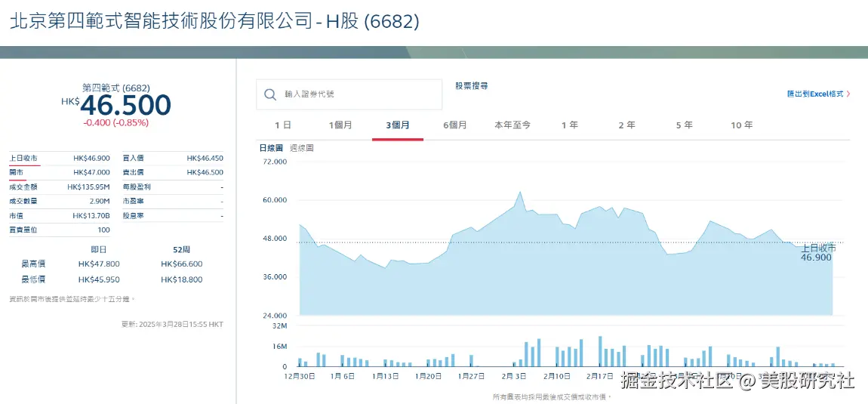Click the 即日 column header
This screenshot has width=868, height=404.
click(x=99, y=249)
